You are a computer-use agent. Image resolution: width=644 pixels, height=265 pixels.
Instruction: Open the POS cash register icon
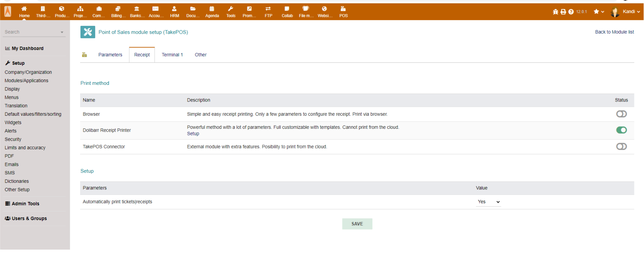pos(343,8)
